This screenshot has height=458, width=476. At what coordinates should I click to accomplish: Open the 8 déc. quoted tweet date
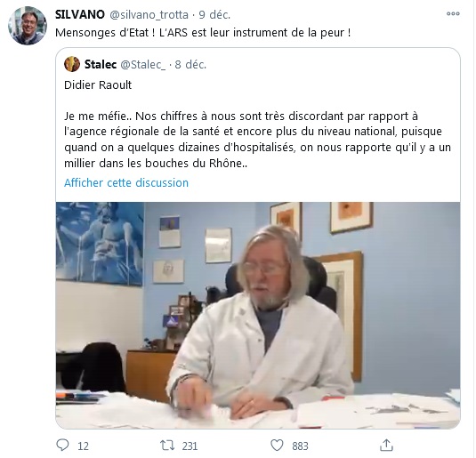[190, 64]
